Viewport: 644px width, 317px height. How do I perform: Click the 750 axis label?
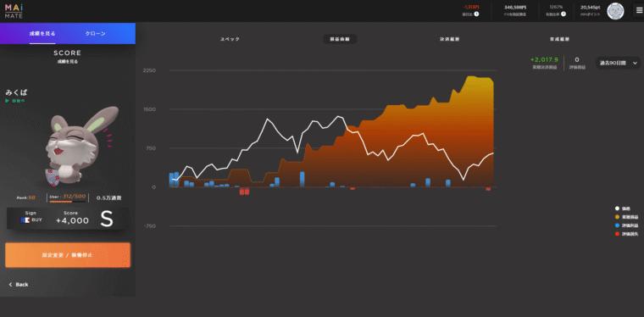151,148
